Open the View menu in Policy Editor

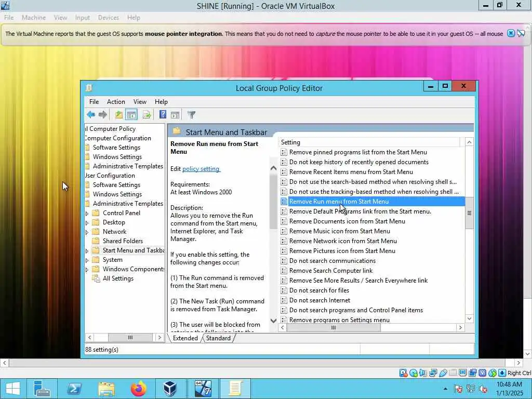(140, 102)
